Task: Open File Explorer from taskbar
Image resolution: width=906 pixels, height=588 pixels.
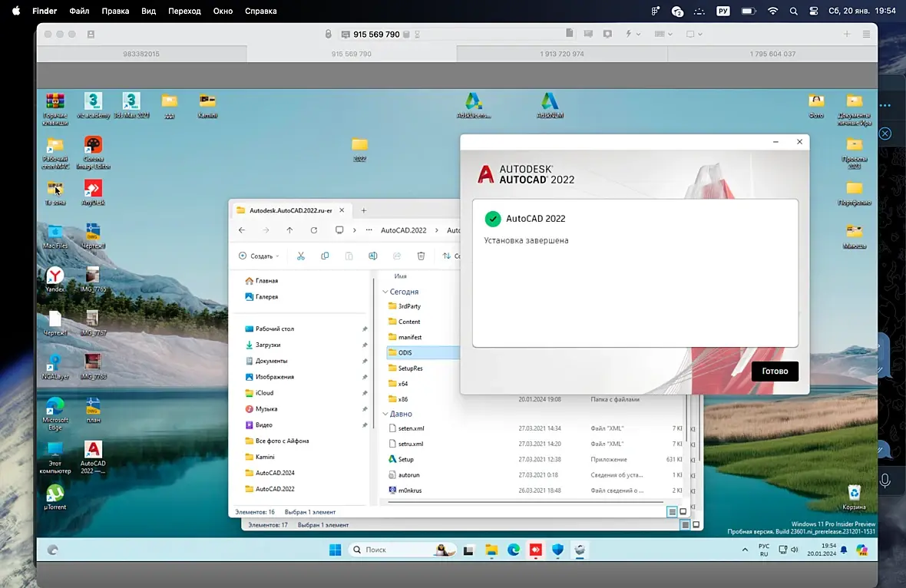Action: tap(491, 550)
